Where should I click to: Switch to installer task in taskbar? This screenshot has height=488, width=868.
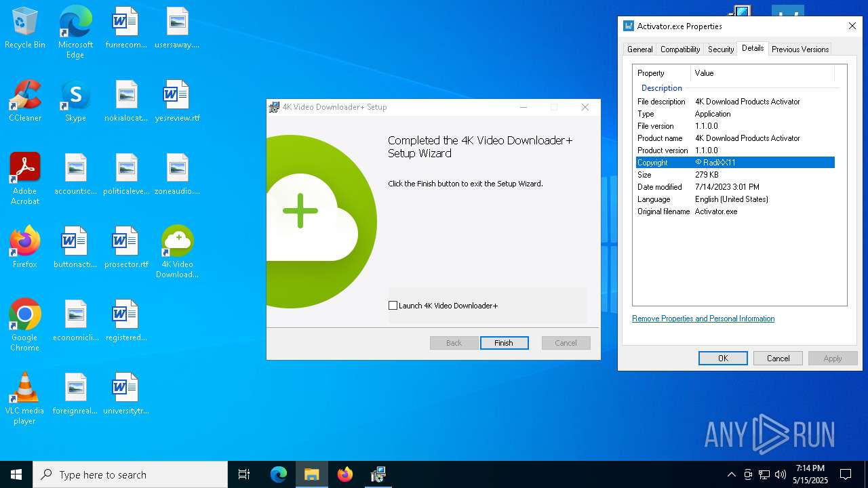pyautogui.click(x=378, y=474)
